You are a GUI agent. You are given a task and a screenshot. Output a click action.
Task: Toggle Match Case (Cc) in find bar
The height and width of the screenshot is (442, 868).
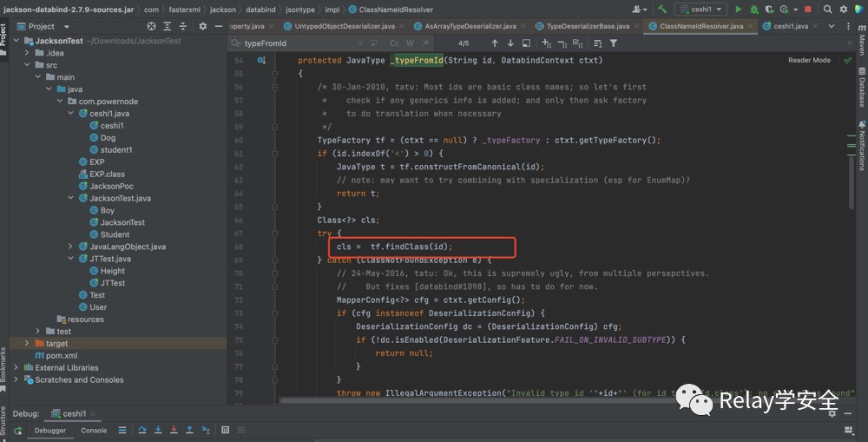[x=394, y=43]
